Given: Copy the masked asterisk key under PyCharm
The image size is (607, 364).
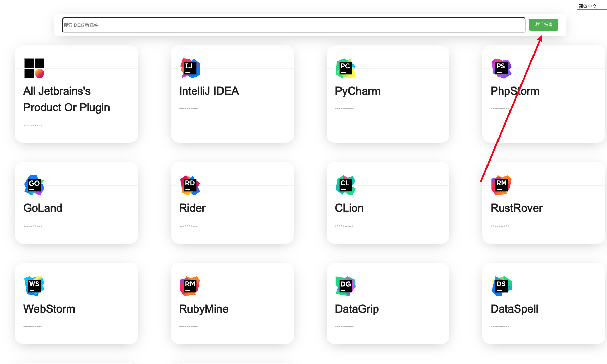Looking at the screenshot, I should pyautogui.click(x=344, y=109).
